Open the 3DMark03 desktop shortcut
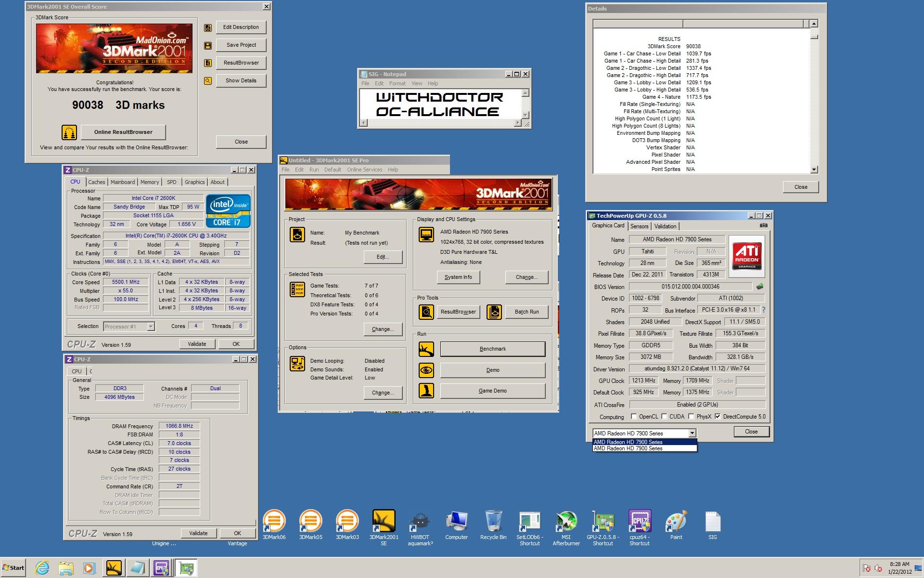This screenshot has width=924, height=578. point(347,525)
